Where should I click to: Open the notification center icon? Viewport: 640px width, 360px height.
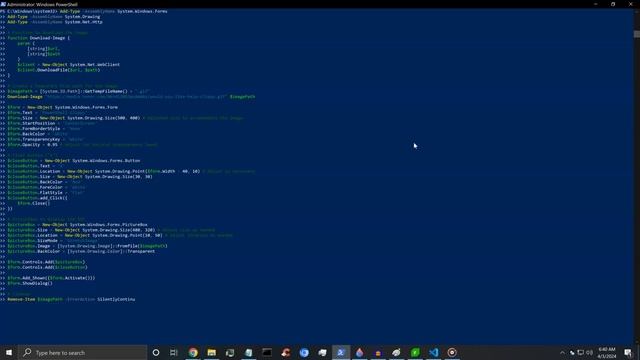click(x=628, y=353)
